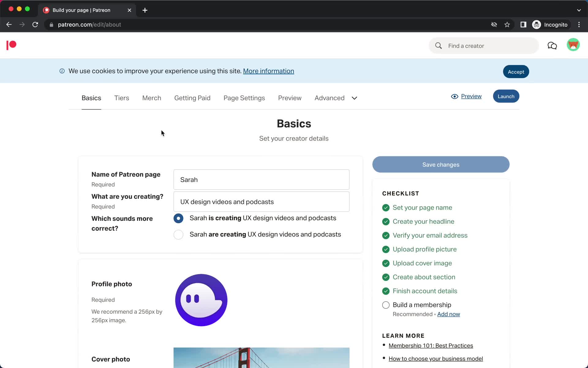
Task: Open the tab search chevron in title bar
Action: [x=579, y=10]
